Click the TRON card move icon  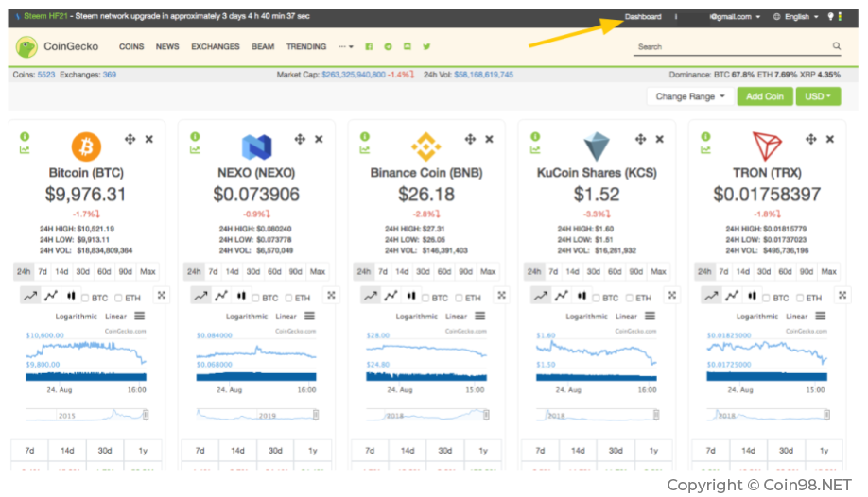811,140
